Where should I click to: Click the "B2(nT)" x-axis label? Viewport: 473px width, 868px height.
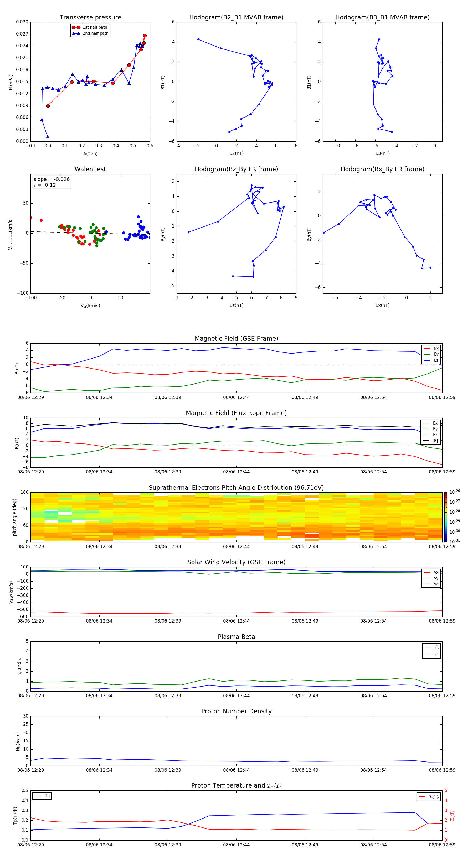(236, 153)
